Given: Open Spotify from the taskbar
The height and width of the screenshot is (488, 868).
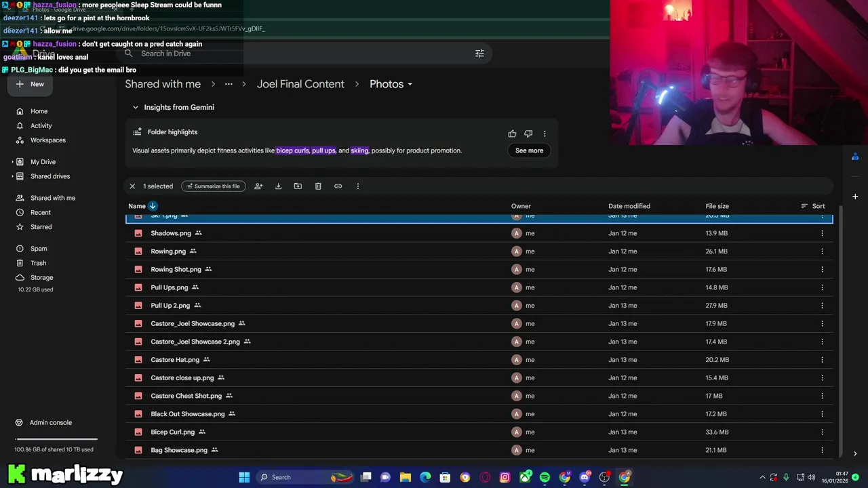Looking at the screenshot, I should [x=545, y=477].
